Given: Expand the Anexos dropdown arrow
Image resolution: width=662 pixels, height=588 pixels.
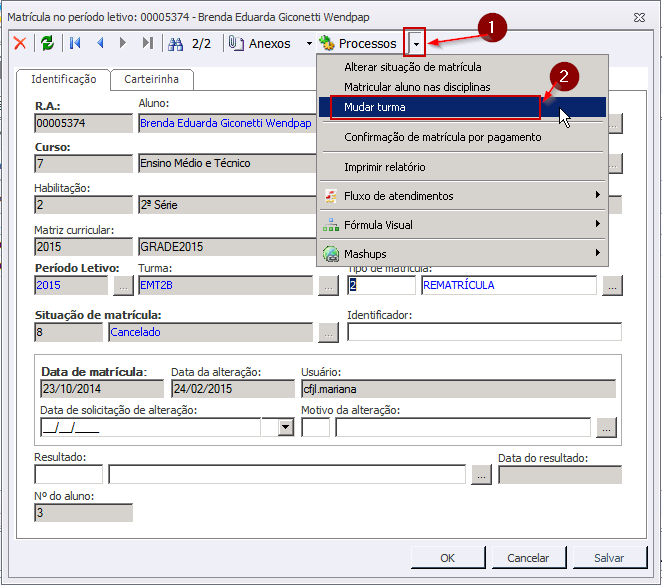Looking at the screenshot, I should click(x=309, y=44).
